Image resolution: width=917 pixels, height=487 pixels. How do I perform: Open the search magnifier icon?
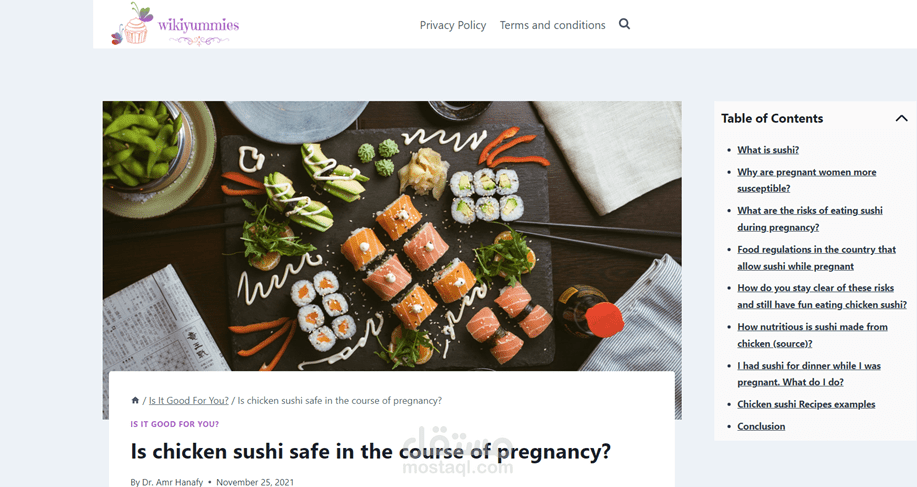coord(624,24)
